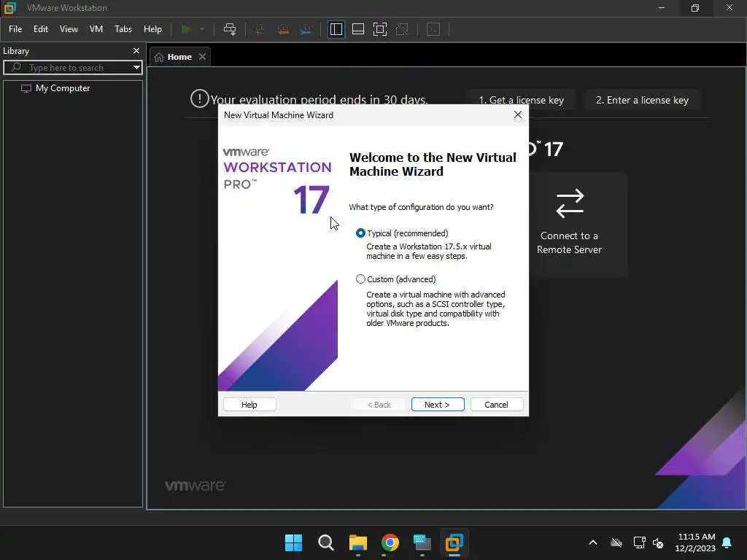The height and width of the screenshot is (560, 747).
Task: Click the taskbar app beside Chrome
Action: click(422, 542)
